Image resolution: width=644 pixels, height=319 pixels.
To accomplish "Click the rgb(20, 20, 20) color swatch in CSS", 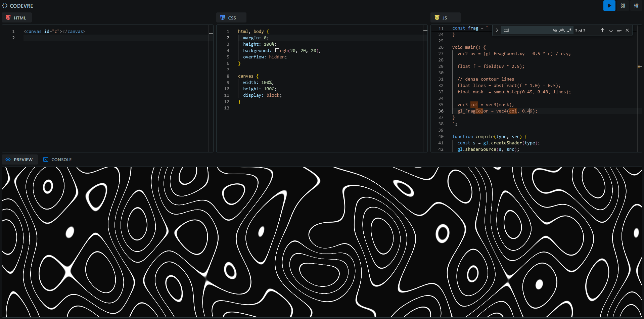I will [x=277, y=50].
